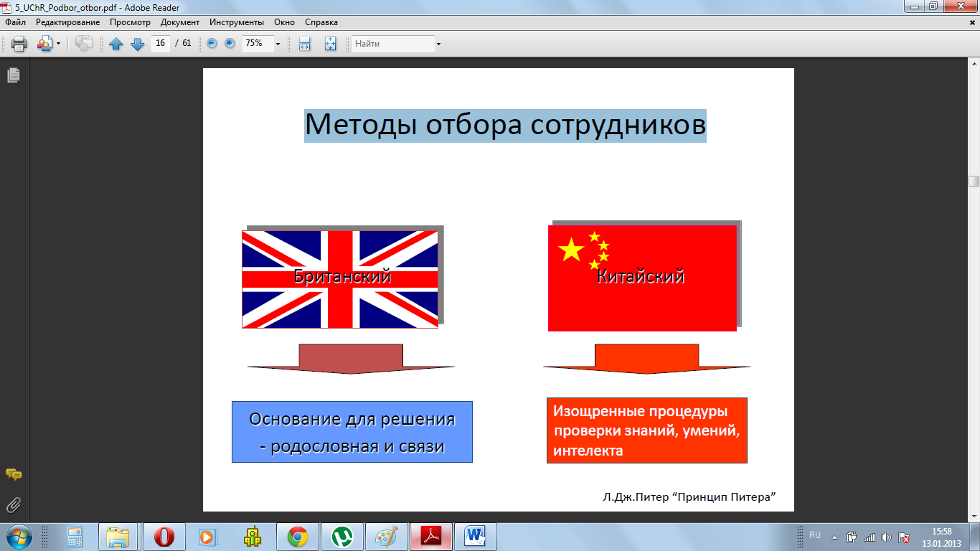
Task: Open the Attachments paperclip panel icon
Action: 14,505
